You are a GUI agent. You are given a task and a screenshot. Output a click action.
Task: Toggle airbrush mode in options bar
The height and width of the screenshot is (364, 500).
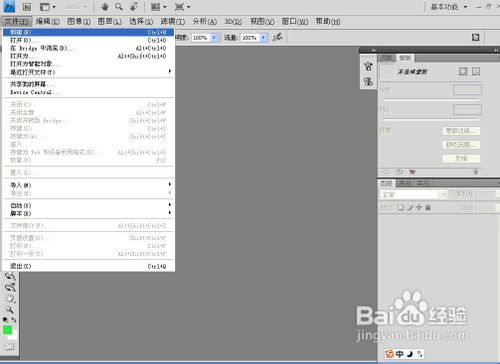pos(277,37)
